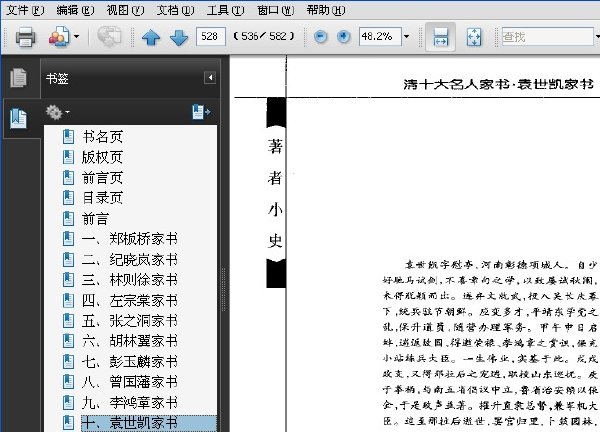Image resolution: width=600 pixels, height=432 pixels.
Task: Expand the collaboration icon dropdown arrow
Action: pos(76,37)
